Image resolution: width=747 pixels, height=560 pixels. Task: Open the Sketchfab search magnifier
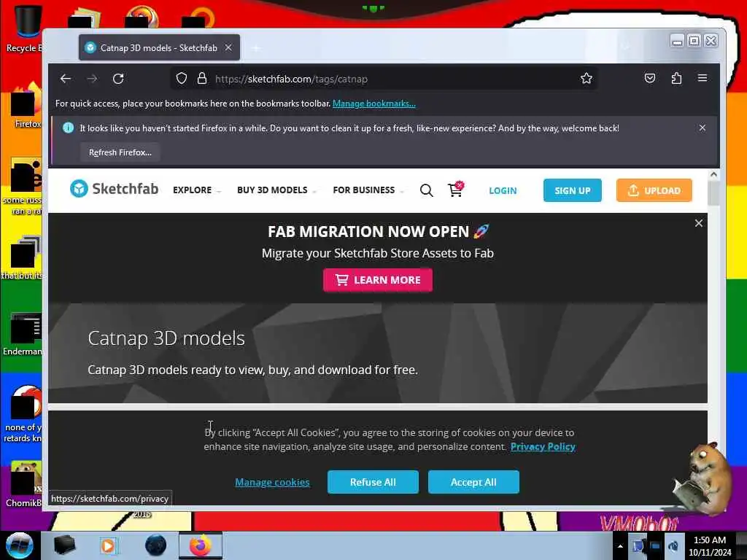click(426, 190)
